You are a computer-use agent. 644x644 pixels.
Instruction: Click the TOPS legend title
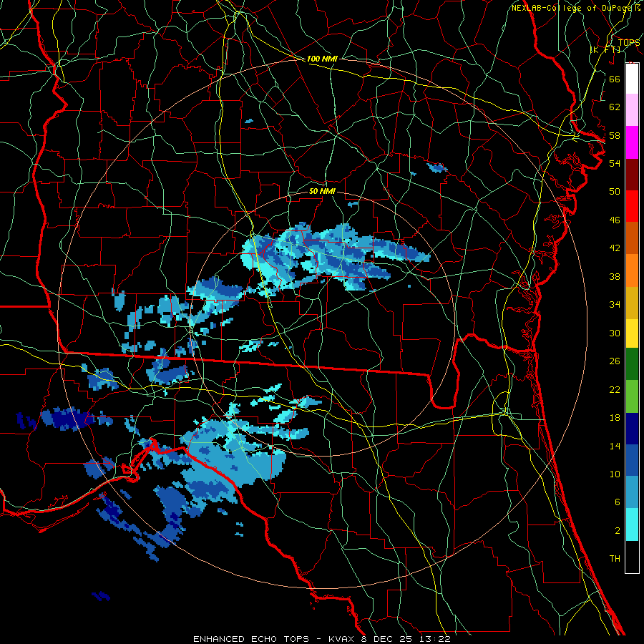629,43
